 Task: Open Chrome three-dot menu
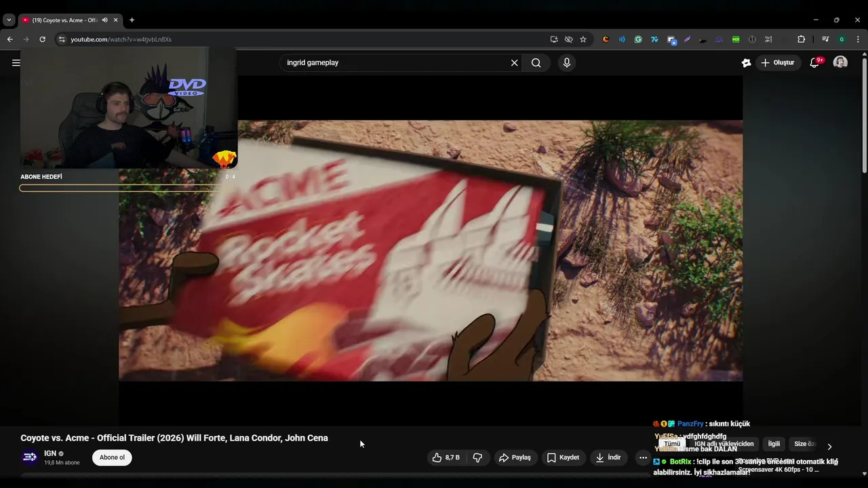click(858, 39)
